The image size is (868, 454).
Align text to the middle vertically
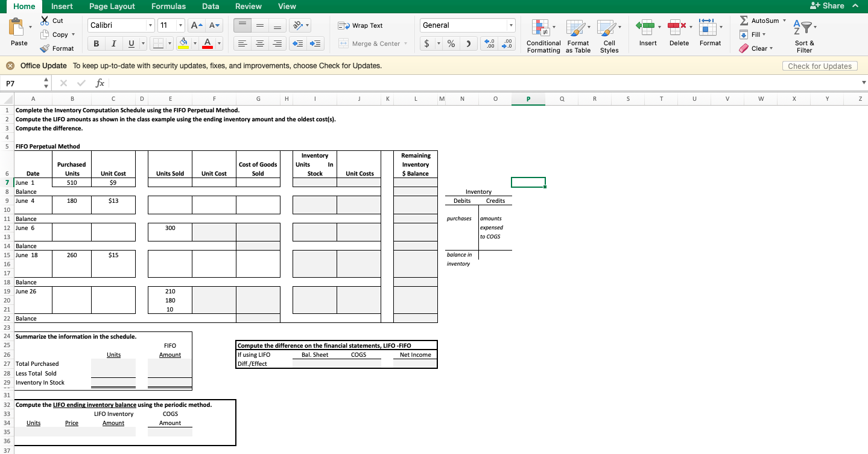[259, 25]
